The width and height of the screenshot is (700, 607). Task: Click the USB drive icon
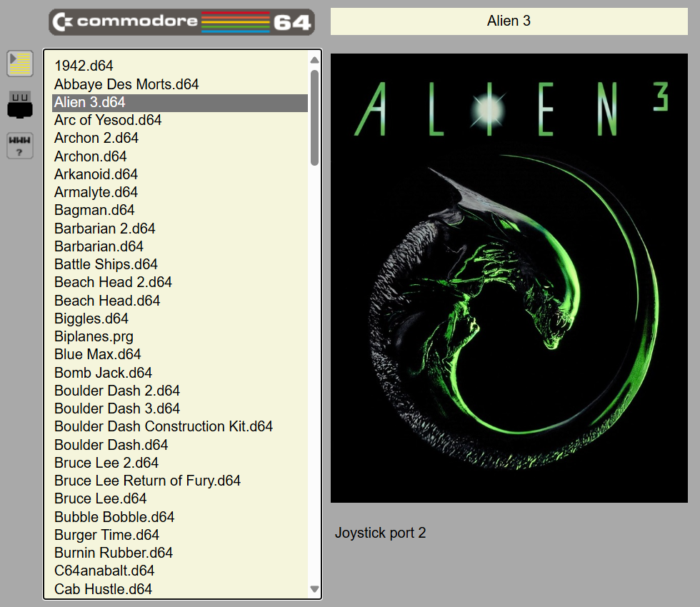pos(20,105)
